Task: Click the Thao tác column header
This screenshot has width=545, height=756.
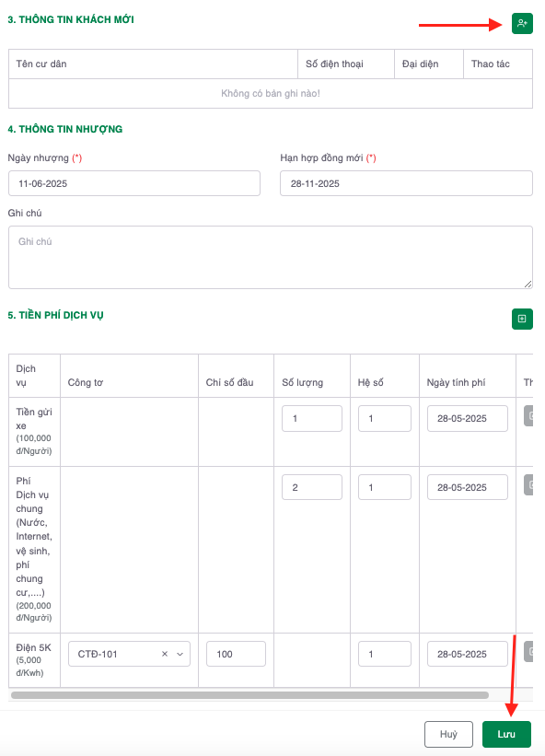Action: tap(490, 64)
